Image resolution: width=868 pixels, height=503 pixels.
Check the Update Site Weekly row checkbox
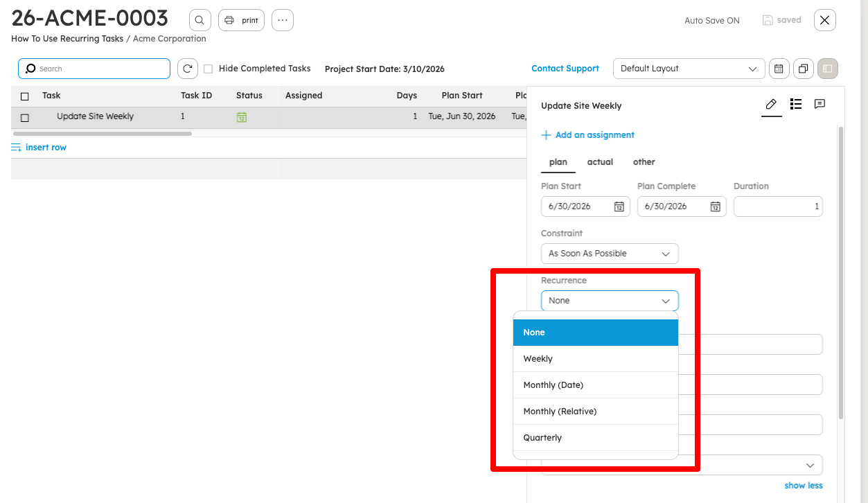[x=25, y=118]
